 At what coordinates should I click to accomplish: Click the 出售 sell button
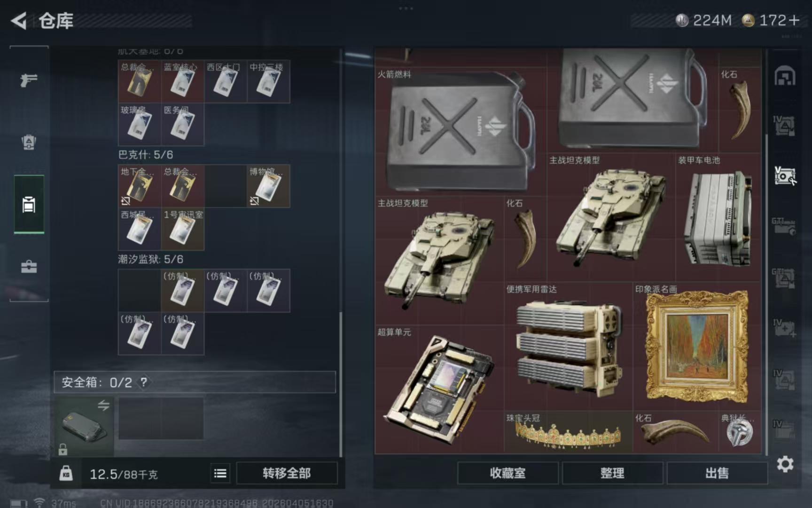click(x=717, y=473)
